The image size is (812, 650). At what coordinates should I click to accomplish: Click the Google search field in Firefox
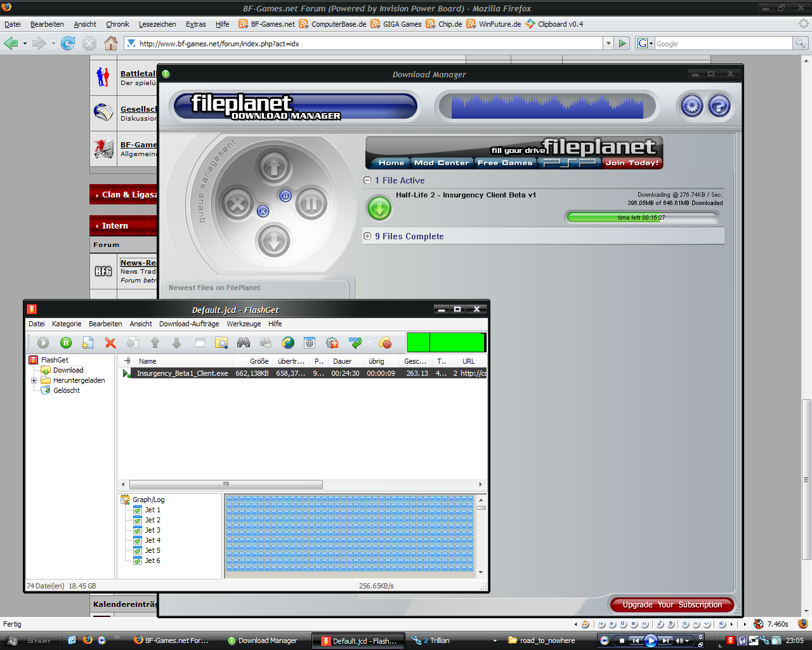723,43
